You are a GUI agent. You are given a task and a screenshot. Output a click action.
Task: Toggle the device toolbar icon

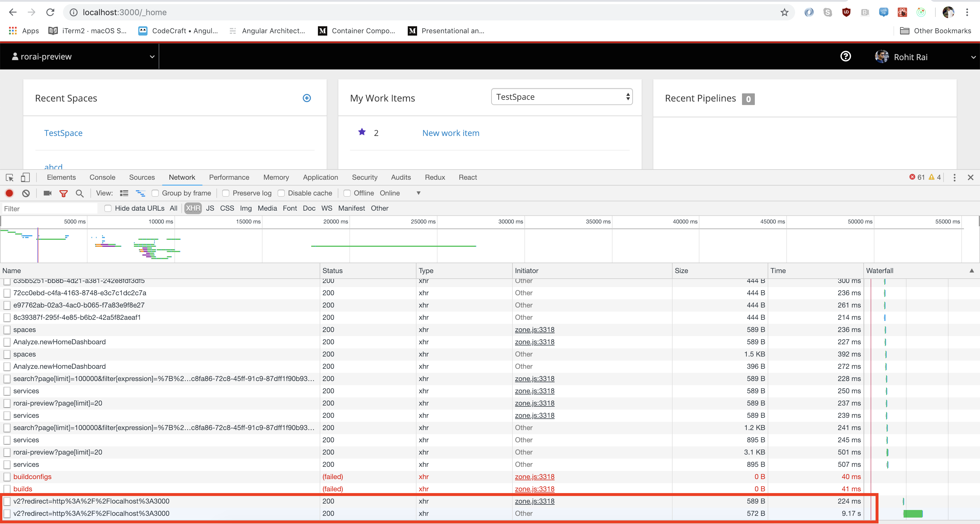[x=25, y=177]
